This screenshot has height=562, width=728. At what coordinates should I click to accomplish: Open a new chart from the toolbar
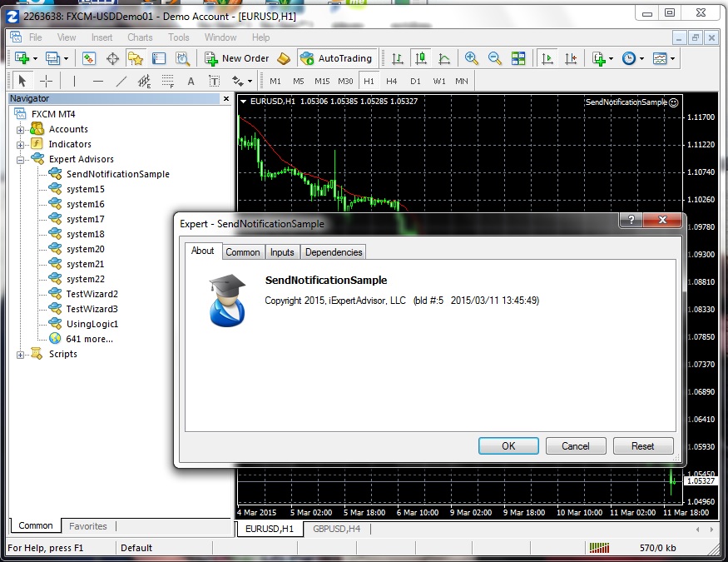point(22,58)
